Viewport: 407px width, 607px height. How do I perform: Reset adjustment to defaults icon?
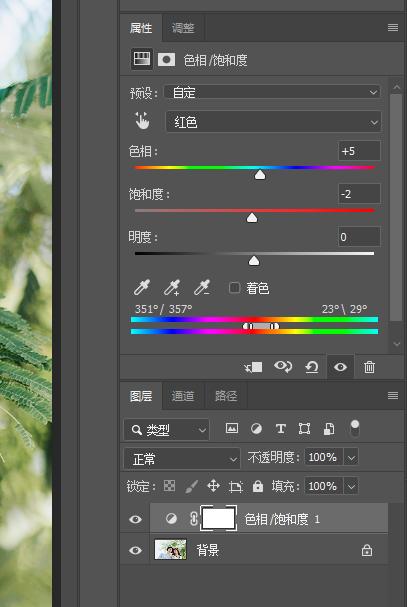pos(312,367)
